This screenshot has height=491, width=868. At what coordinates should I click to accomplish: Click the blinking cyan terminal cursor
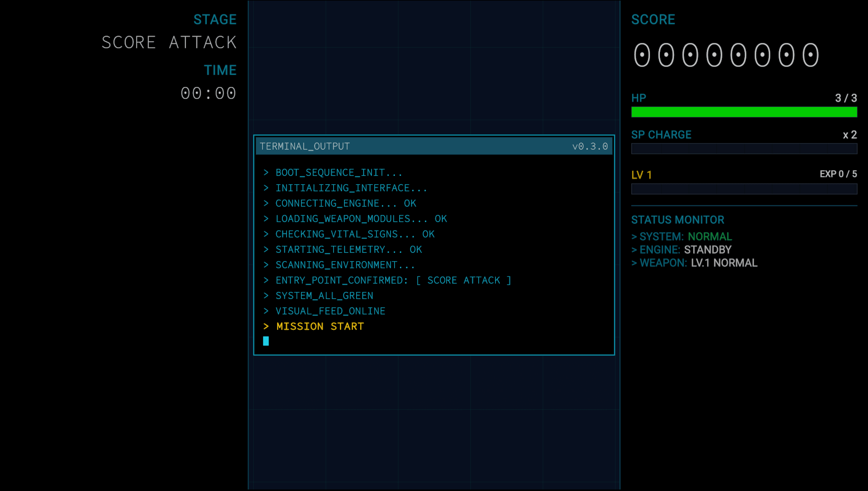point(266,341)
